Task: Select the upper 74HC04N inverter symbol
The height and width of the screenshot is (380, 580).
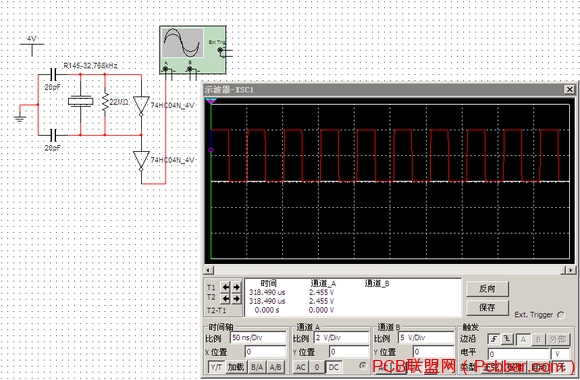Action: [141, 106]
